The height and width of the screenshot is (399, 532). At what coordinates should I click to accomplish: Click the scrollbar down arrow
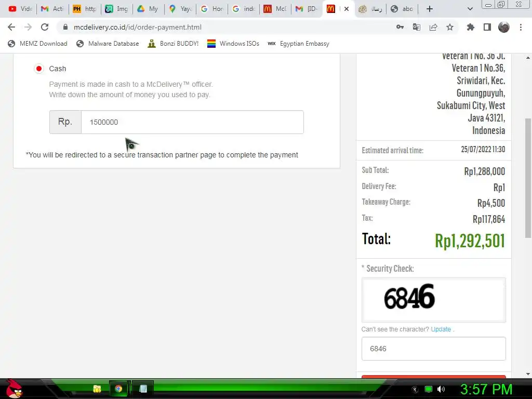[x=528, y=374]
